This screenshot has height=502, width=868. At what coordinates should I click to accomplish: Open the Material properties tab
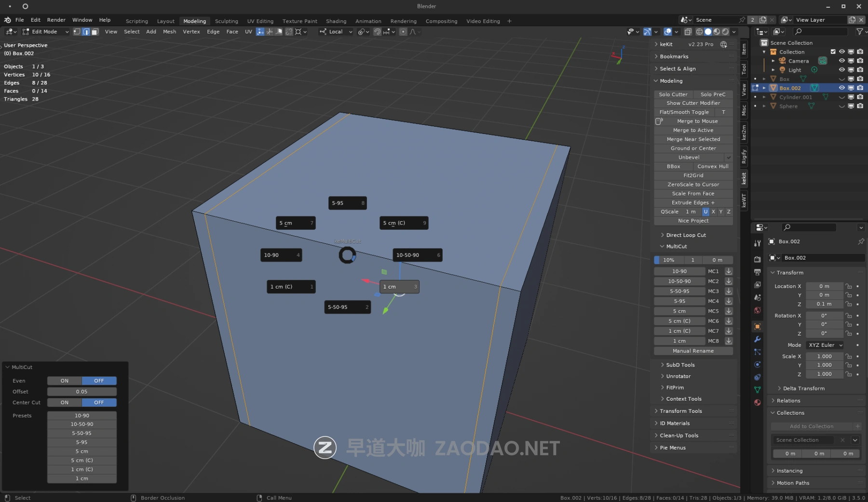coord(758,402)
